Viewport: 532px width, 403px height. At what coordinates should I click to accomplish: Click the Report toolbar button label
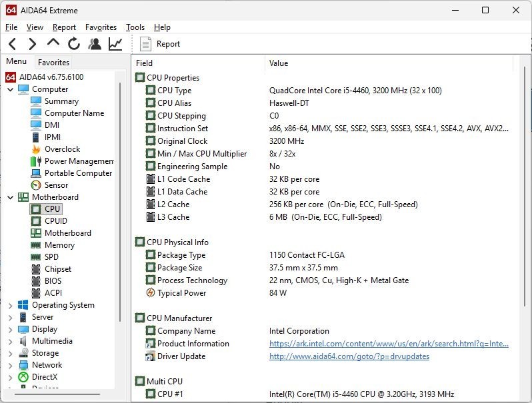coord(168,44)
